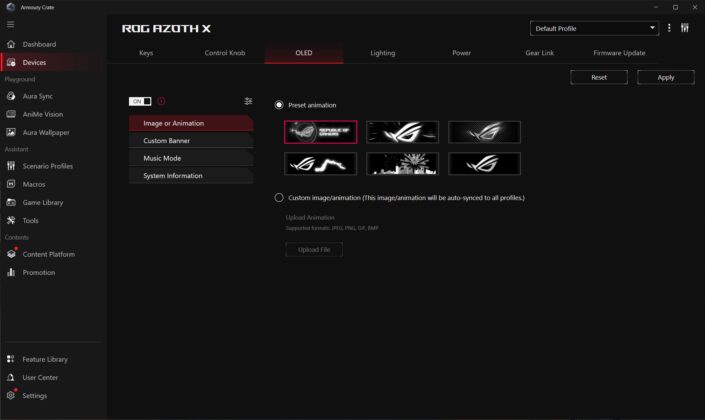The width and height of the screenshot is (705, 420).
Task: Open Settings label in sidebar
Action: (35, 395)
